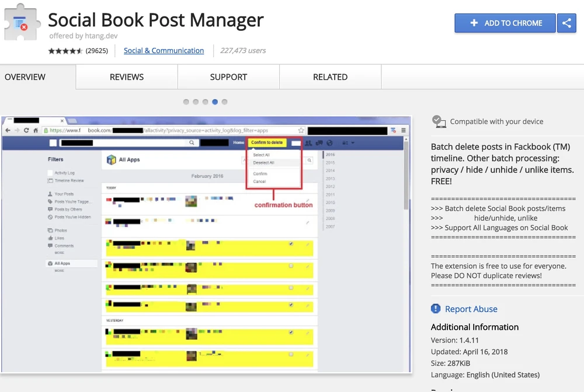Click the Photos icon in Filters
584x392 pixels.
point(50,230)
